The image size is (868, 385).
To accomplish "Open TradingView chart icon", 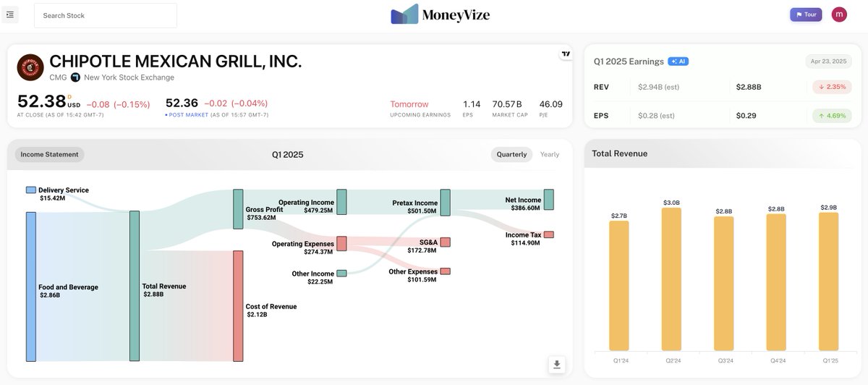I will click(566, 54).
